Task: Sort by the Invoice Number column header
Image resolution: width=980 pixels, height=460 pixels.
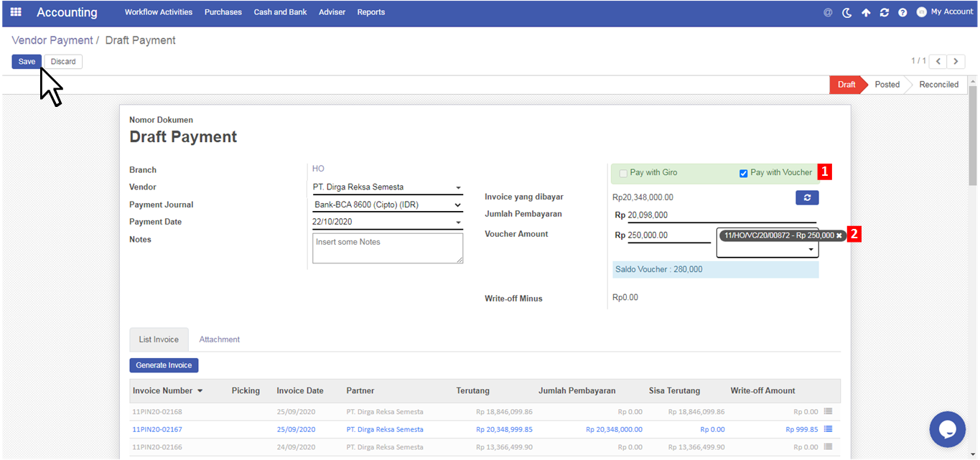Action: point(163,391)
